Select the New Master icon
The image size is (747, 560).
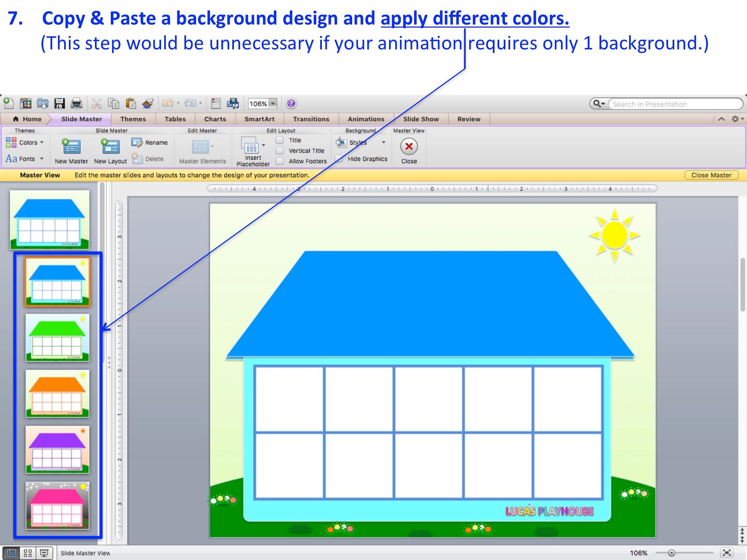click(x=71, y=148)
